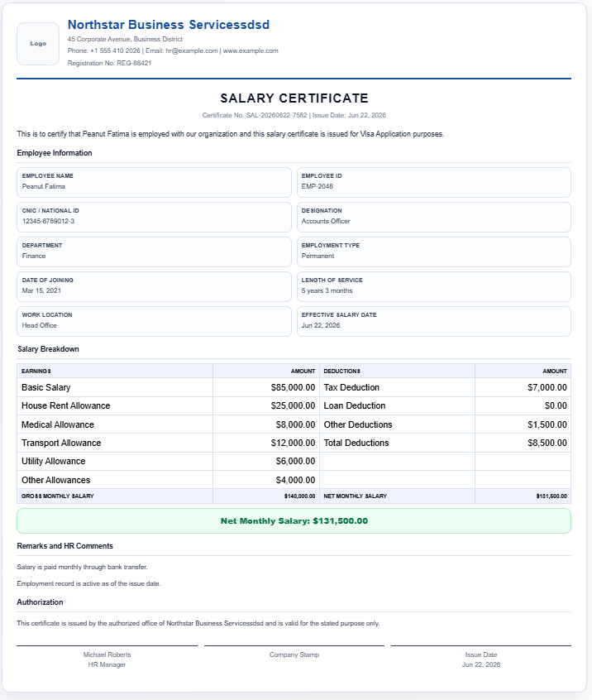
Task: Click the Remarks and HR Comments heading
Action: click(64, 546)
